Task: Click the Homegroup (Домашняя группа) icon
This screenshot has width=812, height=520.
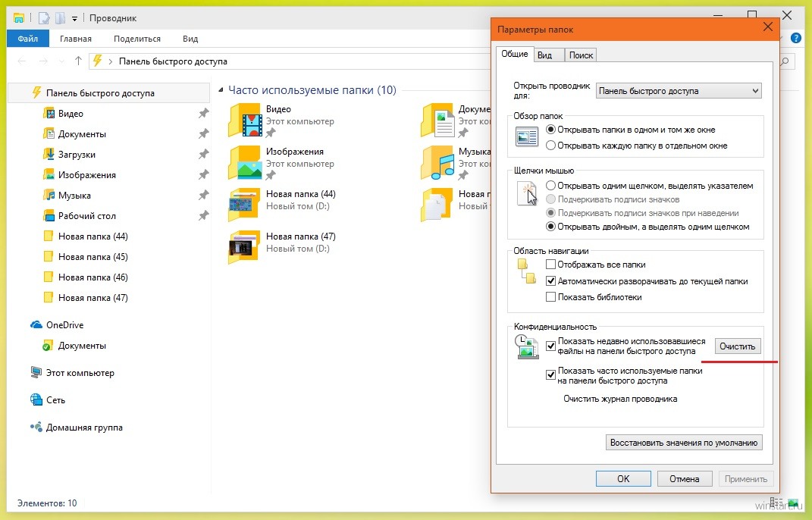Action: 36,428
